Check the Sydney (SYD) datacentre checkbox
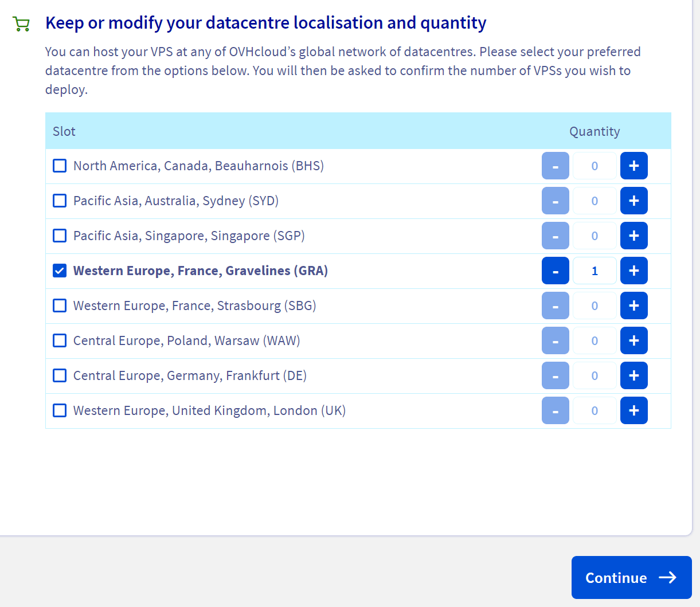 (60, 201)
